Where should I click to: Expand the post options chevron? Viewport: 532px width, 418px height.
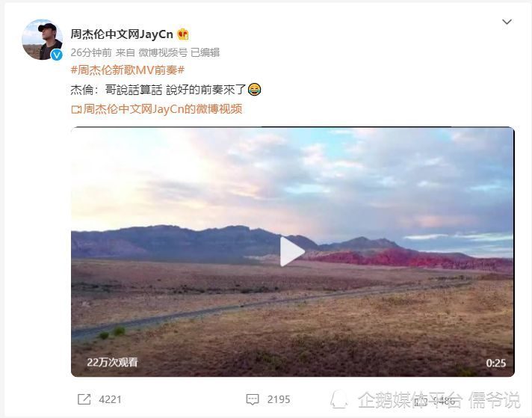(507, 22)
